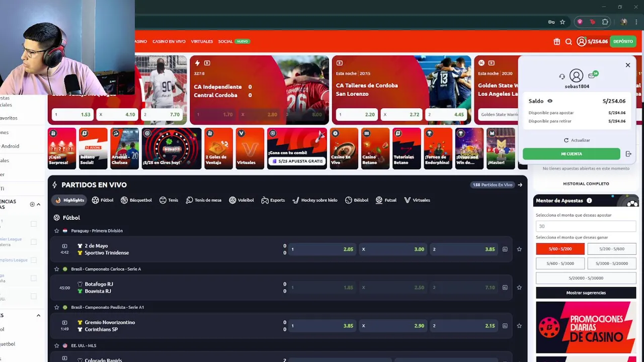This screenshot has width=644, height=362.
Task: Favorite the 2 de Mayo match star
Action: point(519,249)
